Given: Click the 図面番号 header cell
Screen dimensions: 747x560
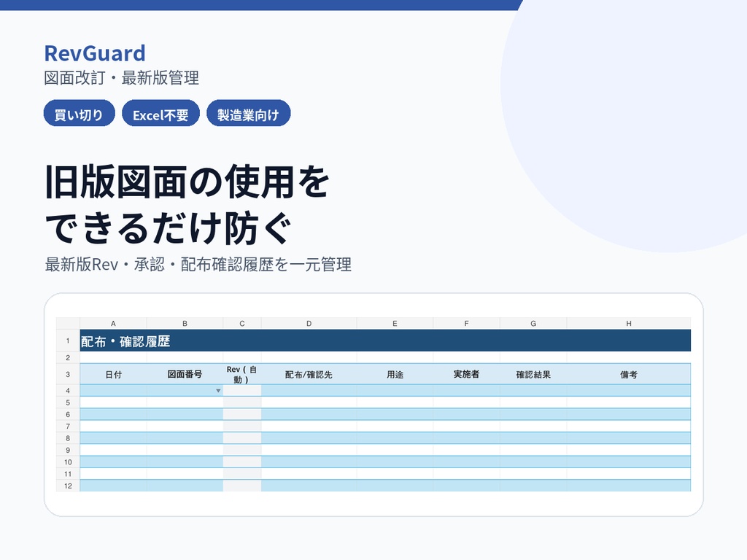Looking at the screenshot, I should point(185,374).
